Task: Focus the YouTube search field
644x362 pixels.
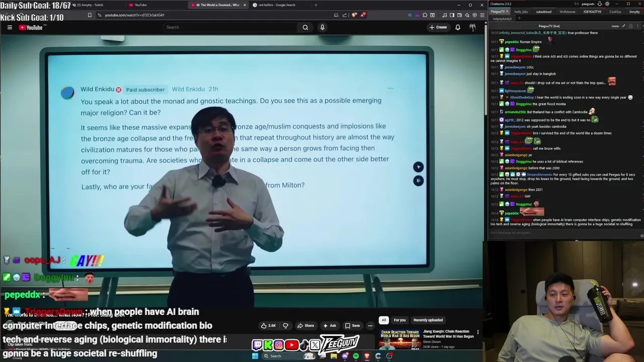Action: tap(231, 27)
